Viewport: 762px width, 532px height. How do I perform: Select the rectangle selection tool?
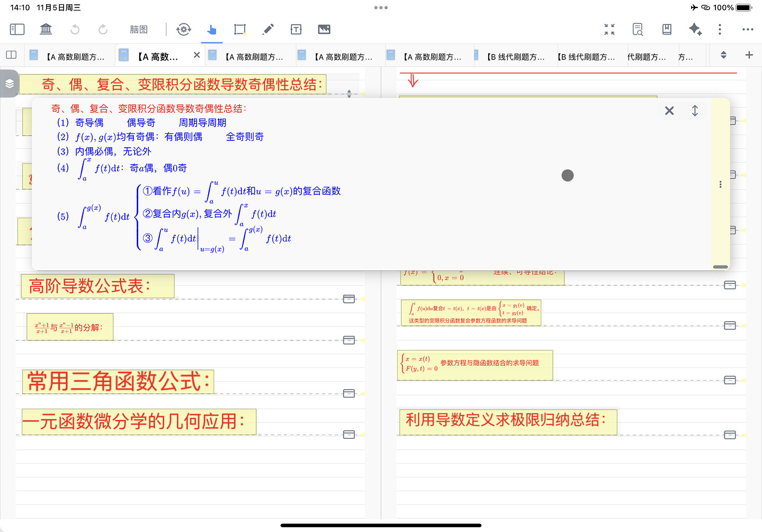coord(240,30)
